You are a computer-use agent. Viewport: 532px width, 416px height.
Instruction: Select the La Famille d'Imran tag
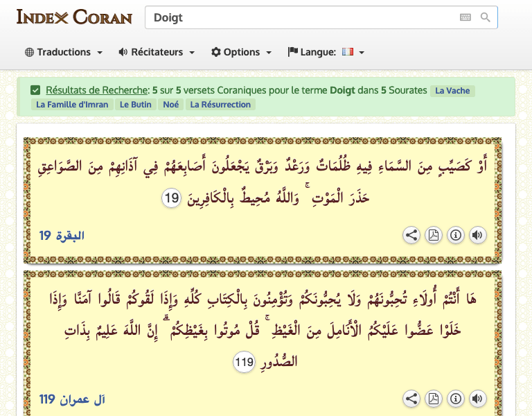72,105
